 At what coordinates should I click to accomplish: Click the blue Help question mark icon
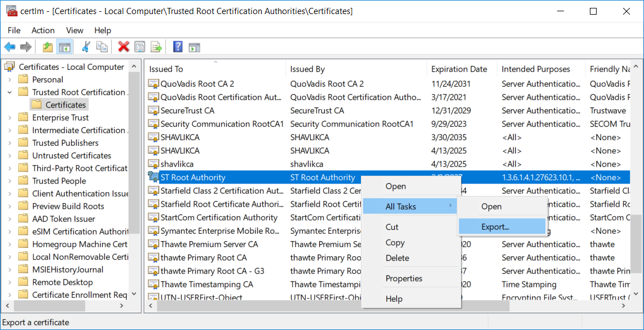pos(178,47)
